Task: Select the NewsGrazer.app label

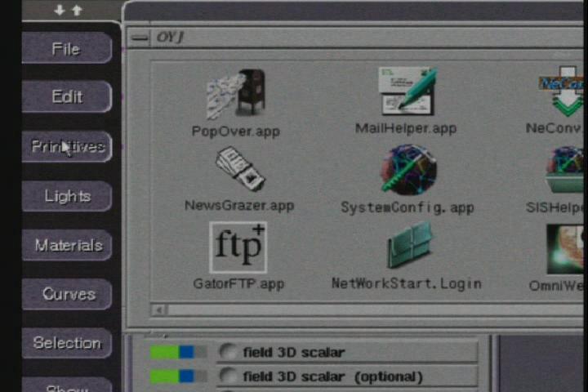Action: pos(239,206)
